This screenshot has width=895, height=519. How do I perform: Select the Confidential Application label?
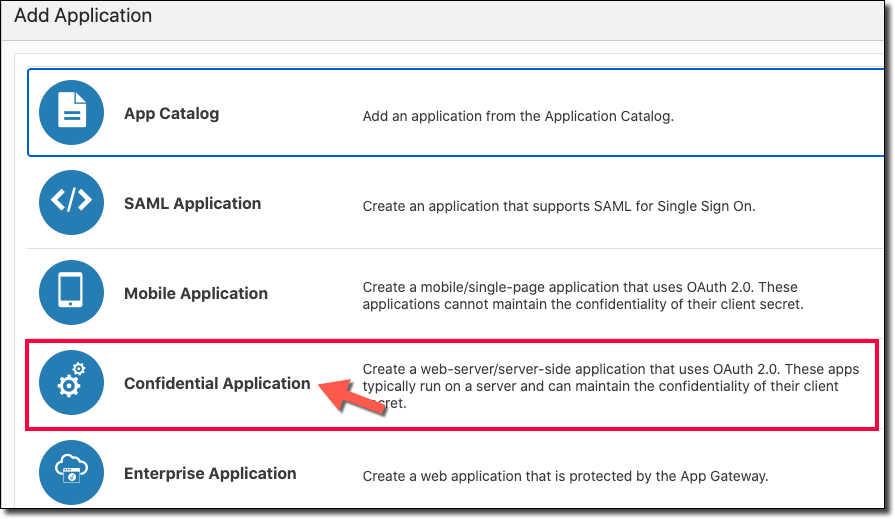pyautogui.click(x=217, y=384)
